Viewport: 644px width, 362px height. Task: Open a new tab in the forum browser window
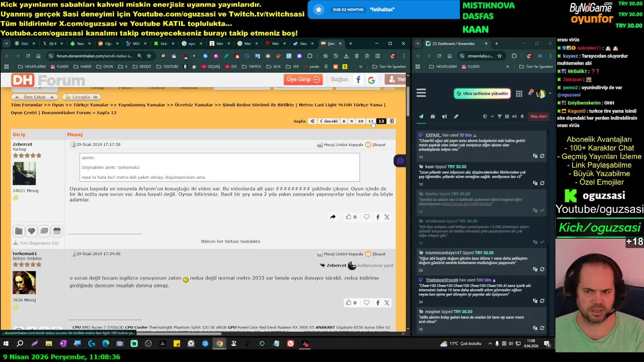pyautogui.click(x=351, y=44)
